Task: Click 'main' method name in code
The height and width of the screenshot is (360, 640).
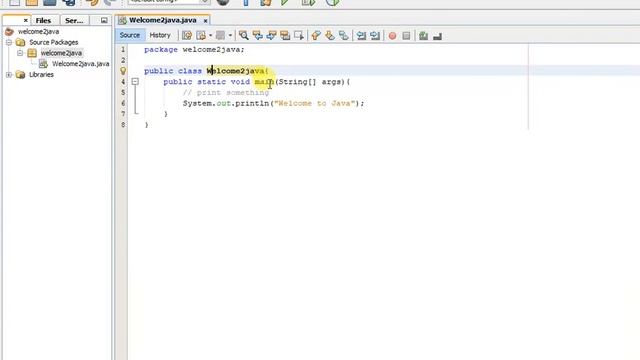Action: click(264, 82)
